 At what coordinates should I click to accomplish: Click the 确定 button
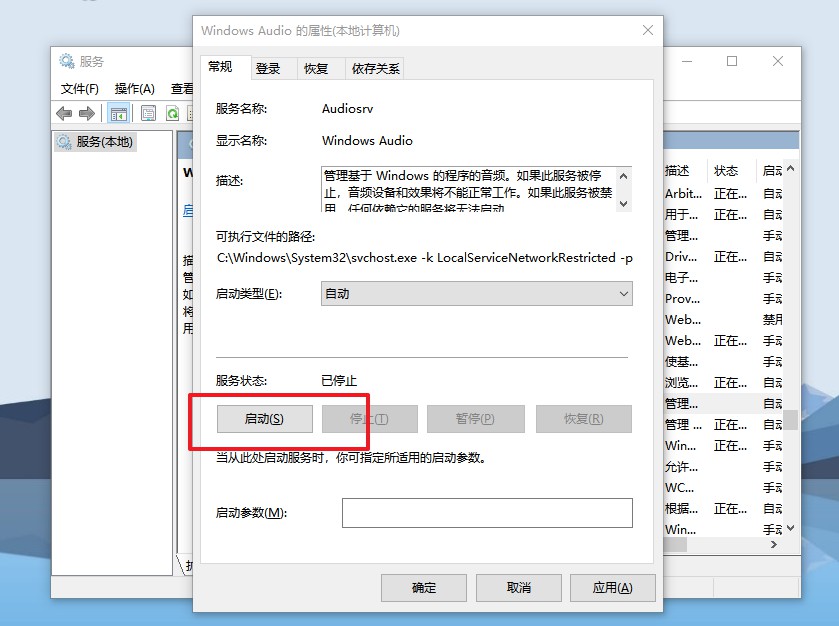click(x=424, y=587)
